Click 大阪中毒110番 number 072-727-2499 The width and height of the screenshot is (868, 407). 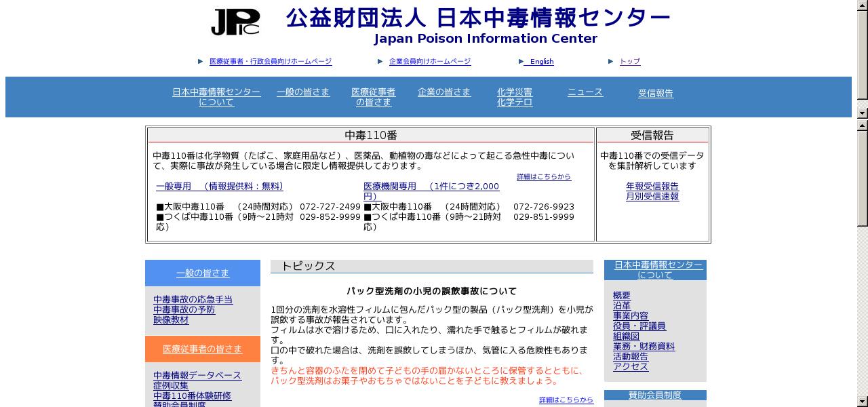point(330,207)
